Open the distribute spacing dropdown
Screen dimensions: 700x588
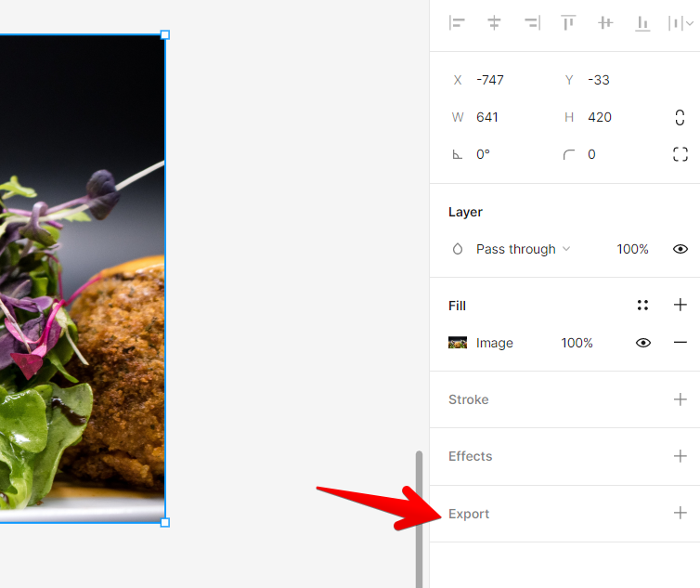pyautogui.click(x=681, y=23)
